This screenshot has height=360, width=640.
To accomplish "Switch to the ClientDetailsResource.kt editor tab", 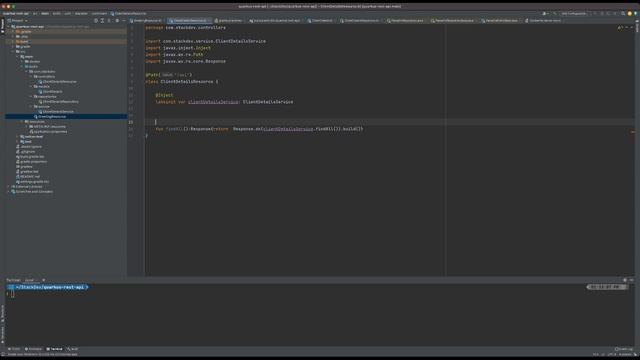I will [x=190, y=20].
